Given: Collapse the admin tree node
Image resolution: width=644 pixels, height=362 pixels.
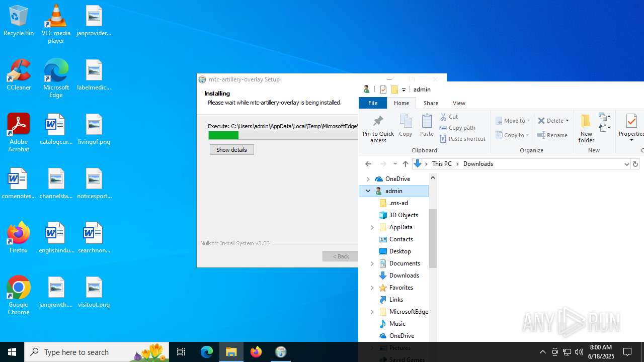Looking at the screenshot, I should click(368, 191).
